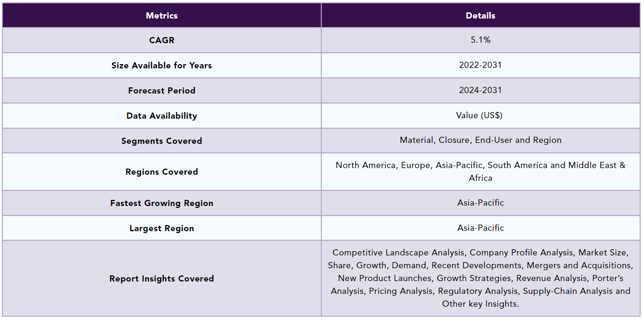Select the CAGR row label
This screenshot has height=320, width=644.
162,40
